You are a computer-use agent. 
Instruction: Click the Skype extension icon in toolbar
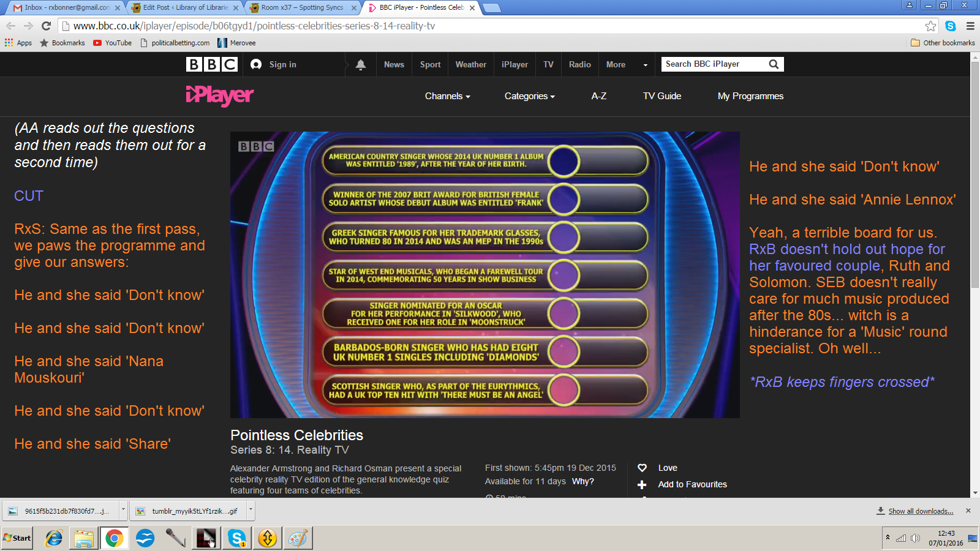pyautogui.click(x=951, y=26)
